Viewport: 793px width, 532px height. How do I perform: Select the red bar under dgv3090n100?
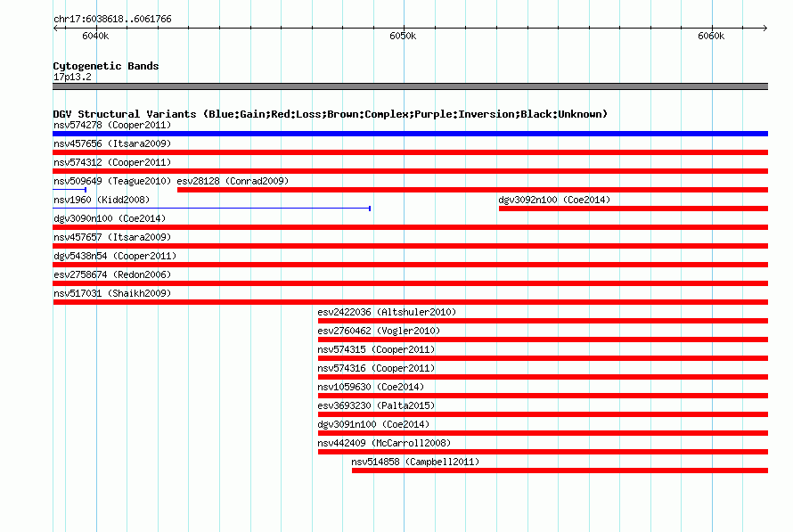410,227
